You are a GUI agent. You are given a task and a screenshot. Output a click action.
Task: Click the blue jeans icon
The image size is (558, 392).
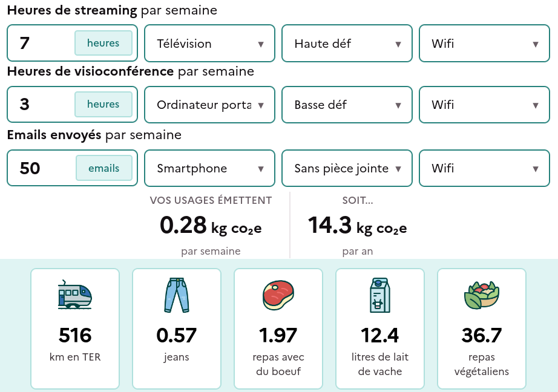coord(177,295)
